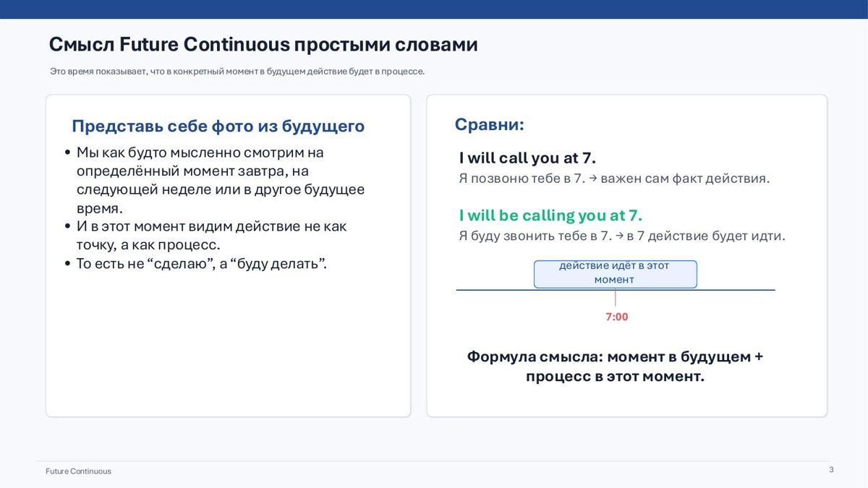Click the red '7:00' timeline label
Image resolution: width=868 pixels, height=488 pixels.
[x=617, y=317]
